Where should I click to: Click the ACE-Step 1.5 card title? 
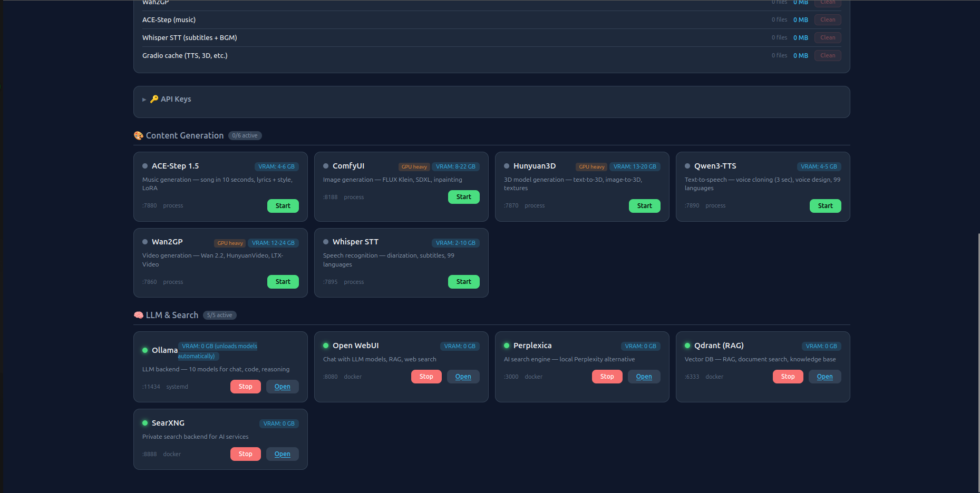(x=176, y=166)
